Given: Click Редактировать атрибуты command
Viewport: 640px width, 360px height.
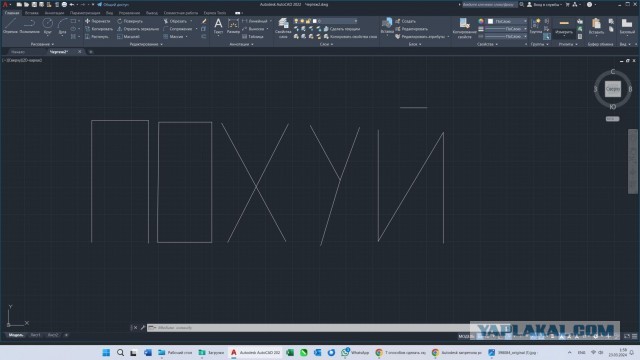Looking at the screenshot, I should pyautogui.click(x=420, y=36).
